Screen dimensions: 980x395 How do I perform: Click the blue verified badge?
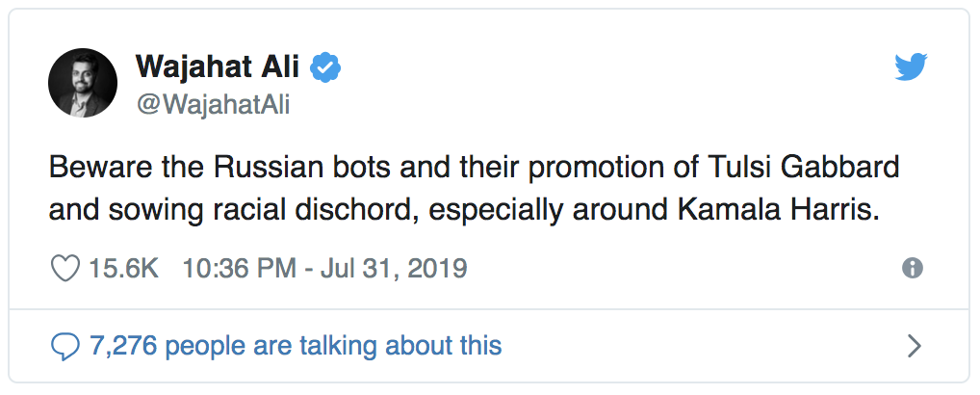pyautogui.click(x=328, y=68)
